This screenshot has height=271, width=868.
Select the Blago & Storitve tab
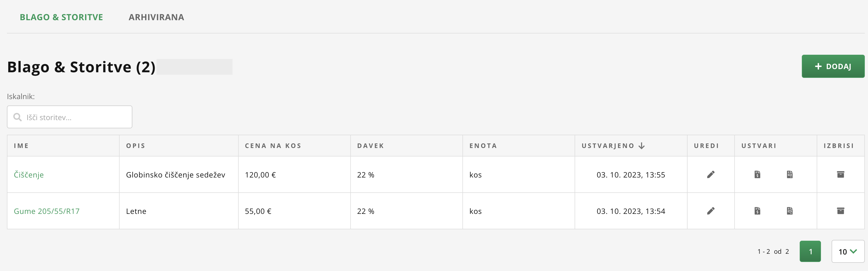coord(61,17)
